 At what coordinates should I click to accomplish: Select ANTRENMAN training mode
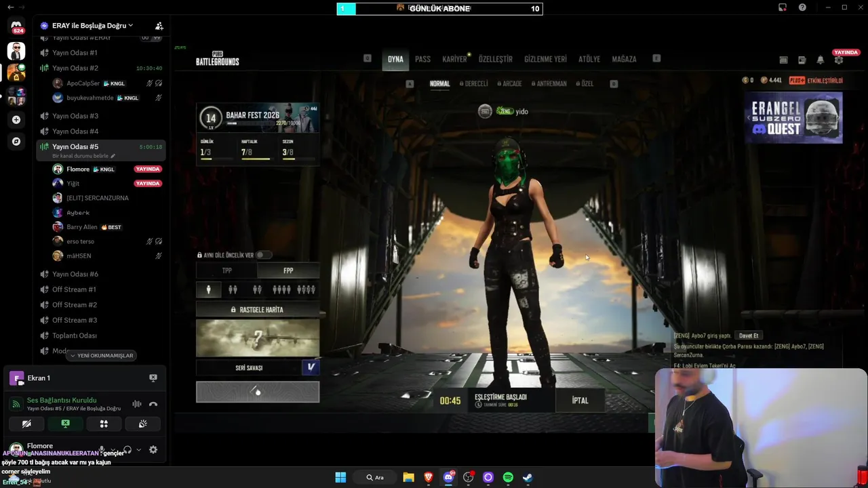tap(549, 84)
